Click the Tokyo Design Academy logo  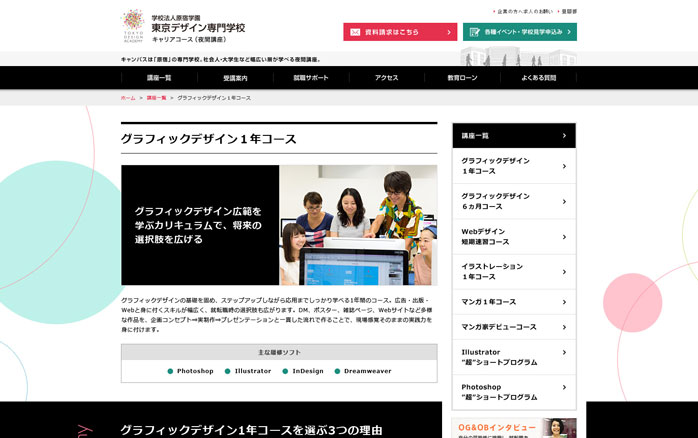tap(133, 26)
